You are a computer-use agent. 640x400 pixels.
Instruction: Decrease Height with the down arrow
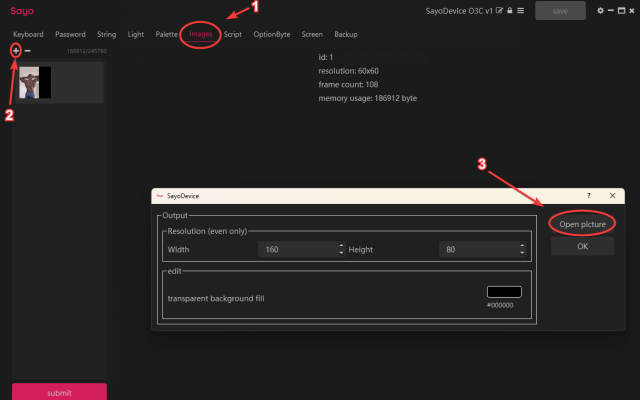(522, 253)
